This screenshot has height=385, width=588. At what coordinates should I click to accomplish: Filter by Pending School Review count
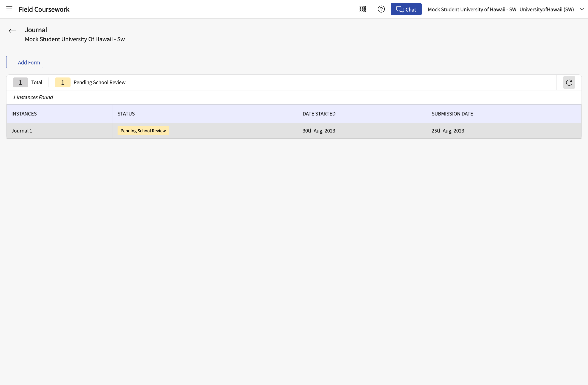coord(90,82)
